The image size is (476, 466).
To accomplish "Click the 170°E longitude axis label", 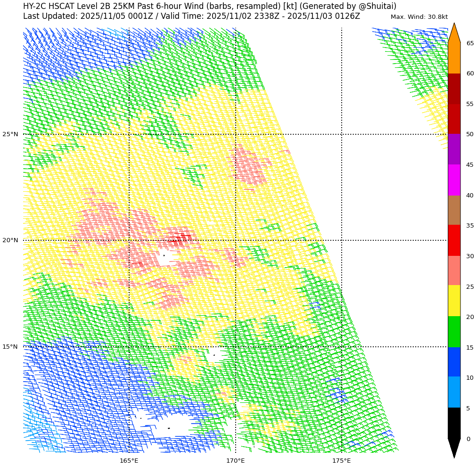I will 235,460.
